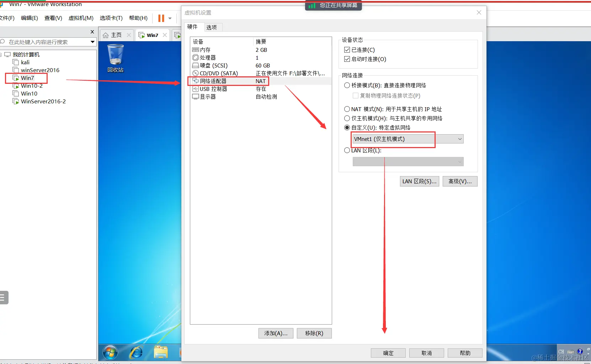
Task: Select the 处理器 processor device row
Action: [x=261, y=58]
